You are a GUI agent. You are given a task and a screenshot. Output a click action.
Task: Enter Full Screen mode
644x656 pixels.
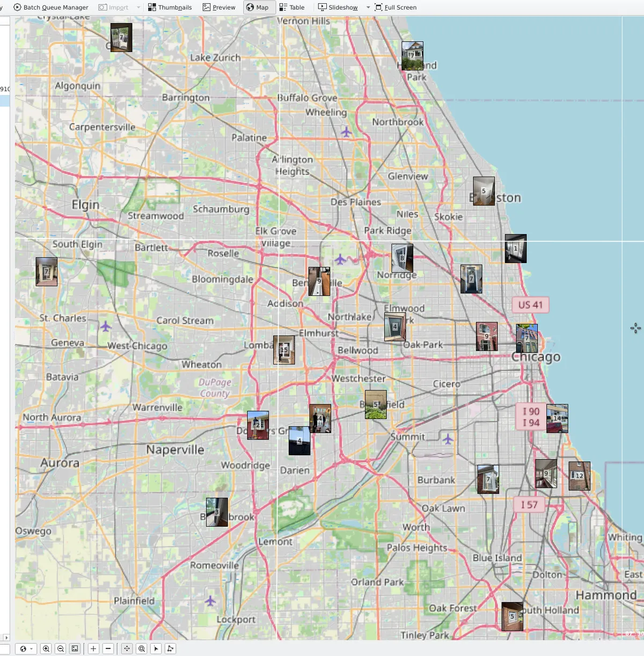tap(396, 8)
